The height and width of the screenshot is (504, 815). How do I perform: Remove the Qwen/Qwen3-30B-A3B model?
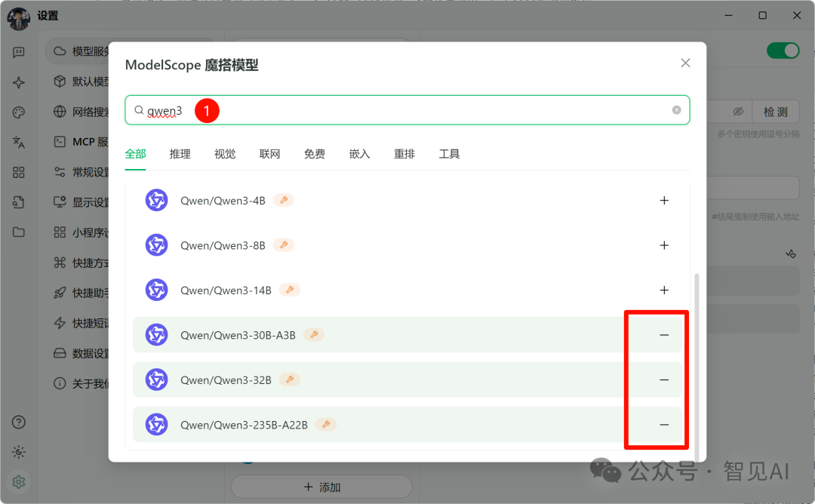(x=664, y=335)
